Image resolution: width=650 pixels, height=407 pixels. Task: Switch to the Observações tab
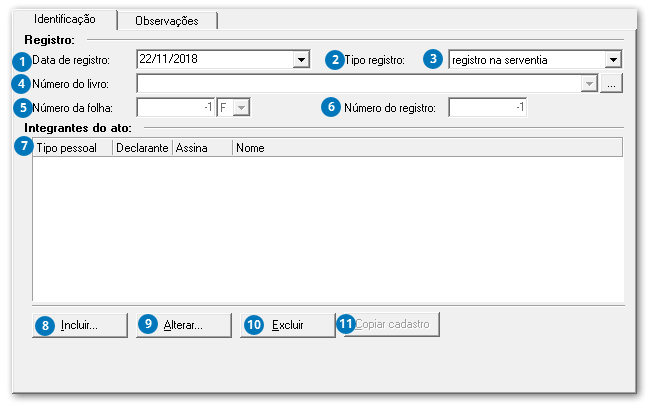(x=167, y=21)
